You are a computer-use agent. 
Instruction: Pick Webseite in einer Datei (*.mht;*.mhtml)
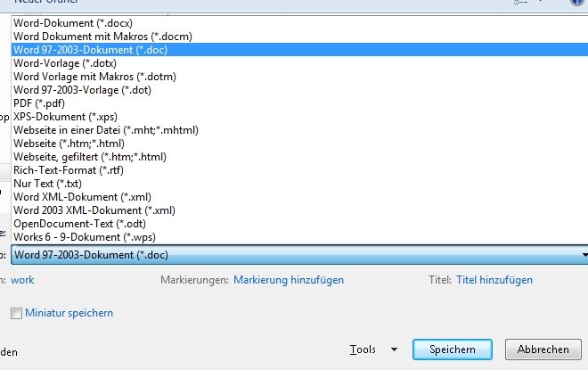[x=299, y=130]
